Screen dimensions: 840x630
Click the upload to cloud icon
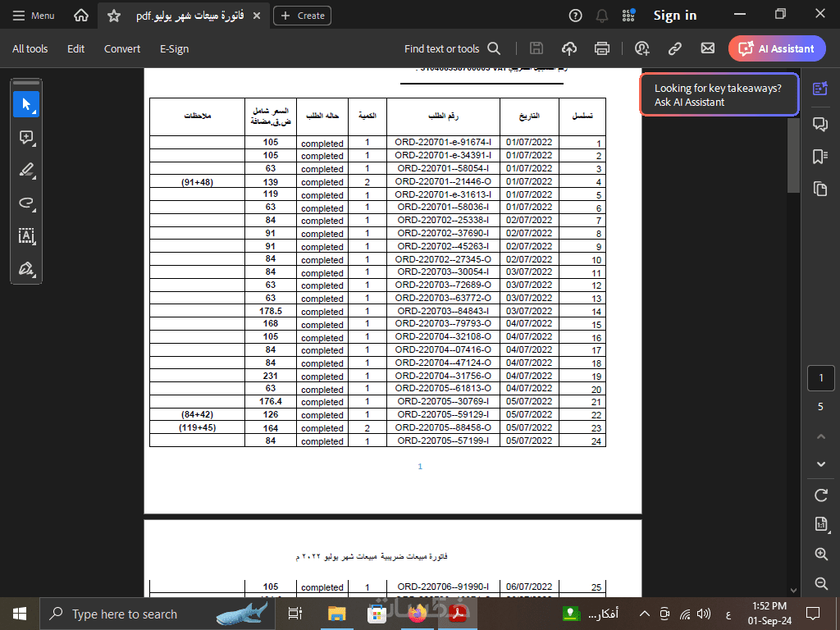click(x=569, y=48)
